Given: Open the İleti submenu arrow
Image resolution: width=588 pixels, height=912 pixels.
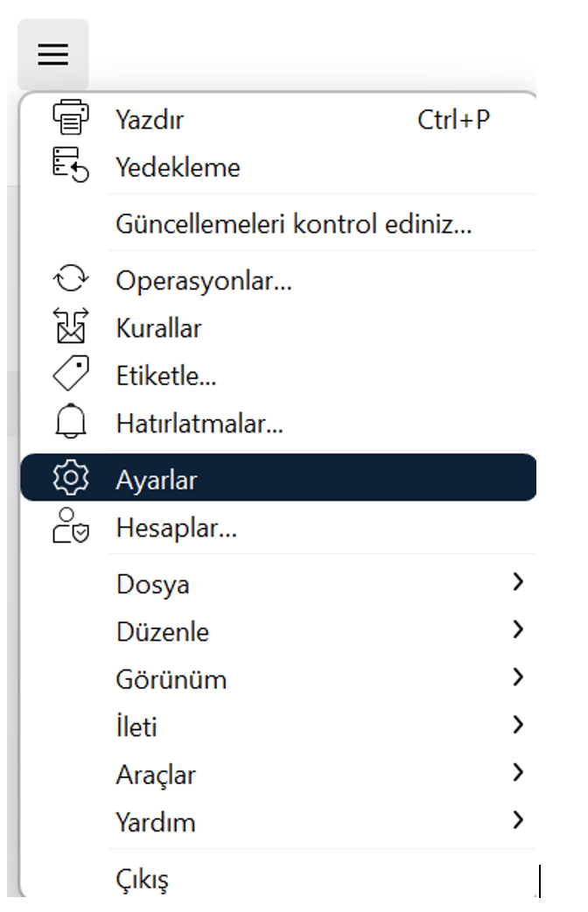Looking at the screenshot, I should 518,725.
